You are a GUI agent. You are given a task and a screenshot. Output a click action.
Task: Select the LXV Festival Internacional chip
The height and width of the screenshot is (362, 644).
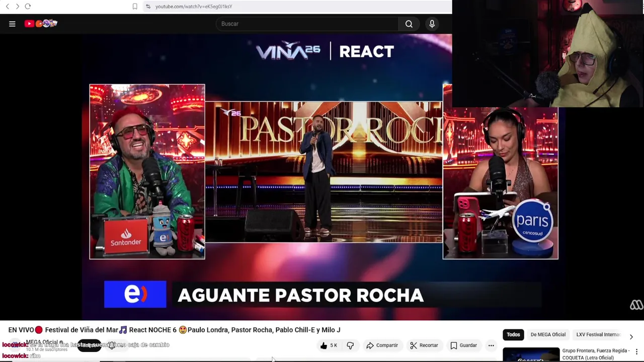point(598,334)
